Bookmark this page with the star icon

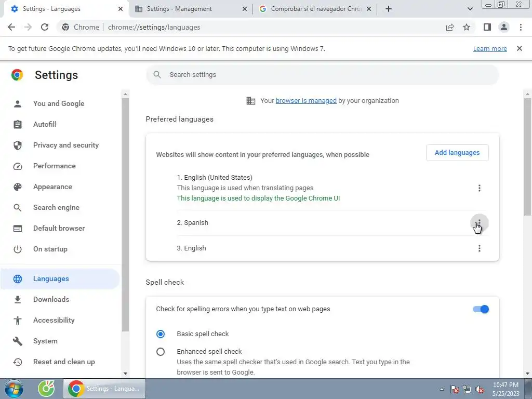(x=467, y=27)
